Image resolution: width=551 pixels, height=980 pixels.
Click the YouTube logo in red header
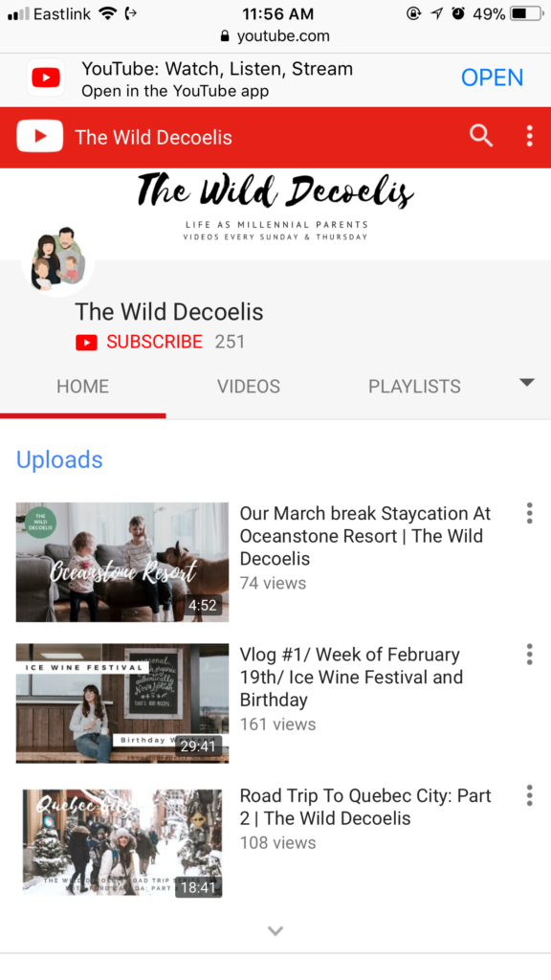coord(40,136)
